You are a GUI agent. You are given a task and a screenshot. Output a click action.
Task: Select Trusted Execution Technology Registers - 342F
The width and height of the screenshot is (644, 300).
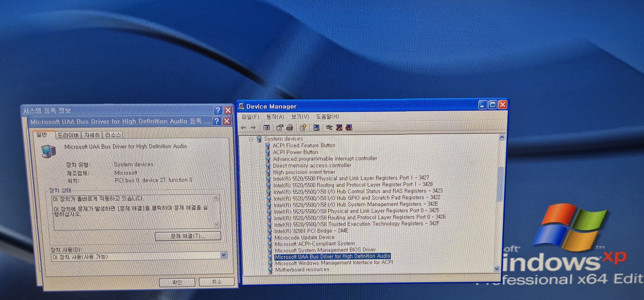point(357,224)
